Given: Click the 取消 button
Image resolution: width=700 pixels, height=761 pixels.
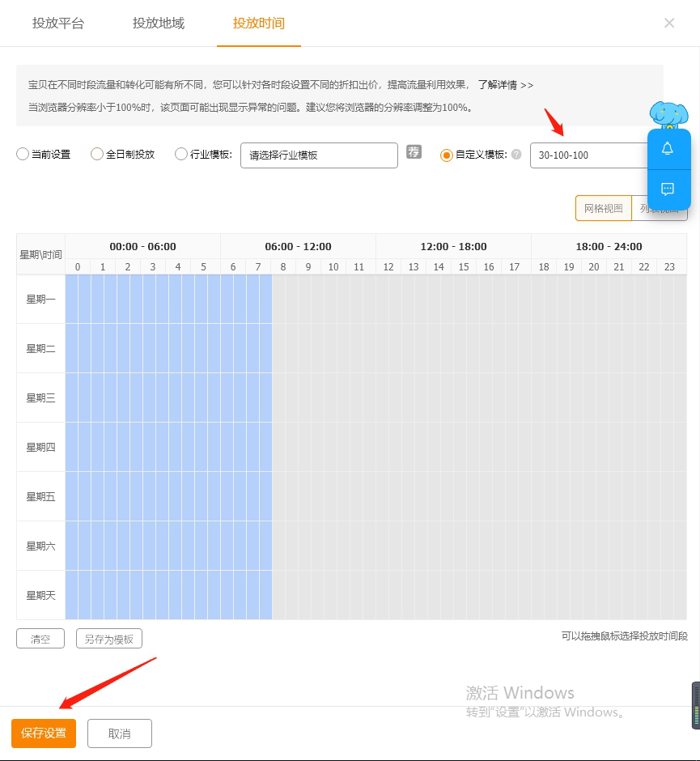Looking at the screenshot, I should pos(119,733).
